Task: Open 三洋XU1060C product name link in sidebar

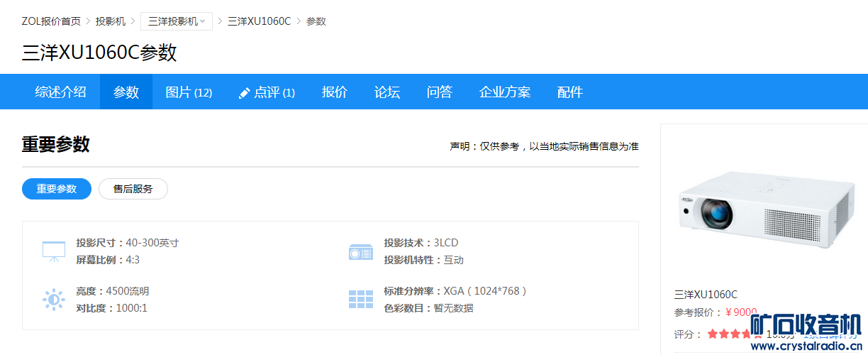Action: click(706, 294)
